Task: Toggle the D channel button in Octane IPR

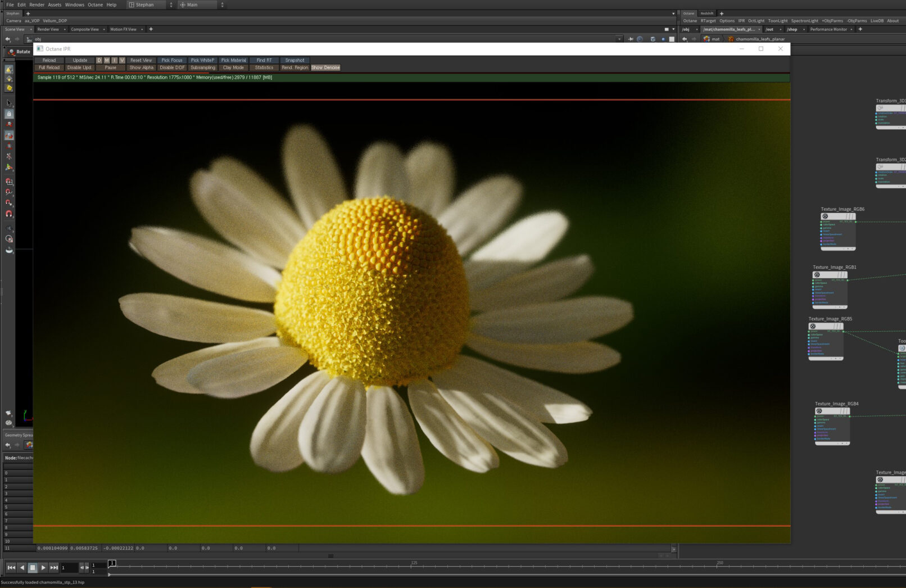Action: point(99,60)
